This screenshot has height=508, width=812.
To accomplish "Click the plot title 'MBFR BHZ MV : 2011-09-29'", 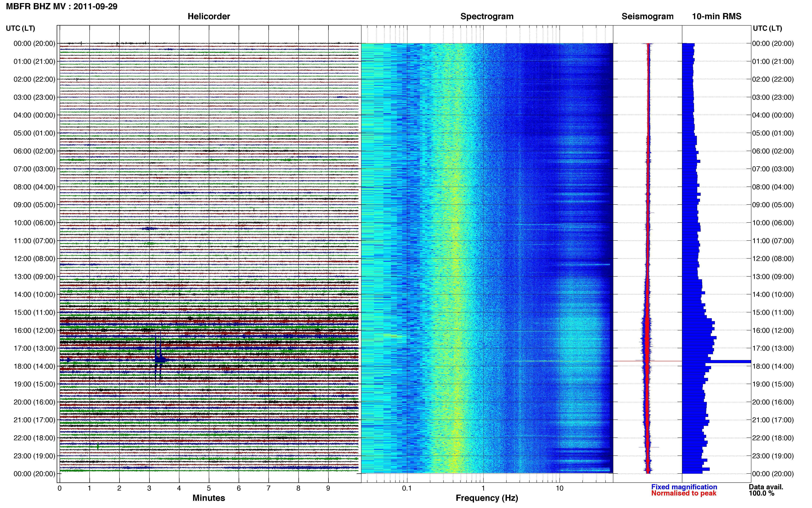I will point(62,6).
